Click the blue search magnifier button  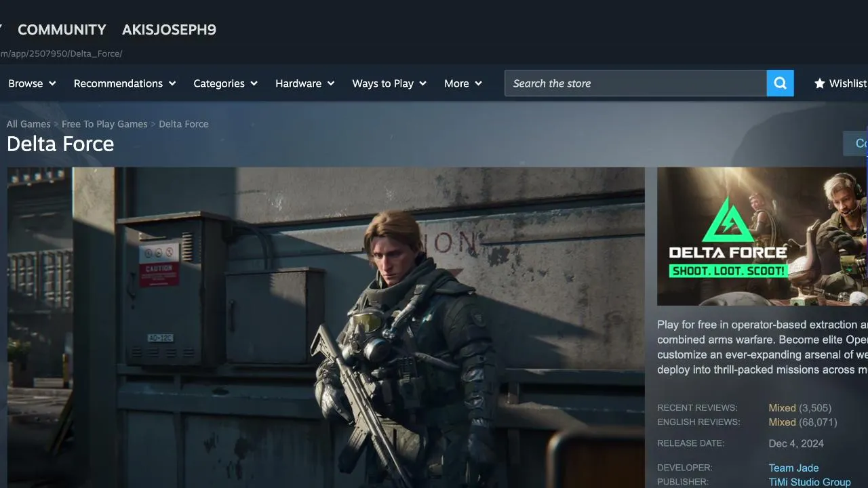(780, 83)
